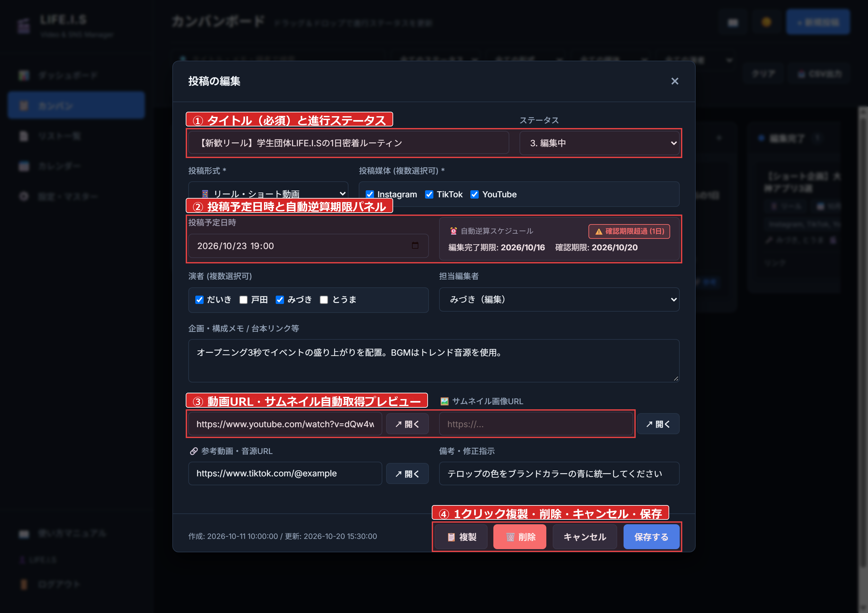Open the 担当編集者 dropdown
Image resolution: width=868 pixels, height=613 pixels.
559,299
